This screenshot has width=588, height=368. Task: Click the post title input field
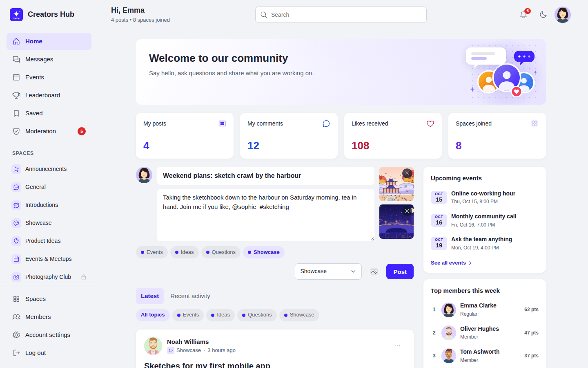pyautogui.click(x=266, y=176)
